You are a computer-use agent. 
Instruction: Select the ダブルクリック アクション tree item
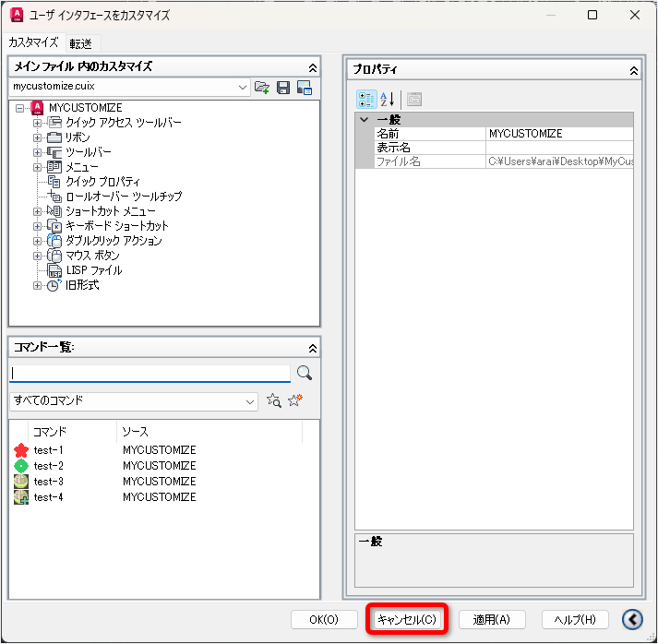[114, 241]
